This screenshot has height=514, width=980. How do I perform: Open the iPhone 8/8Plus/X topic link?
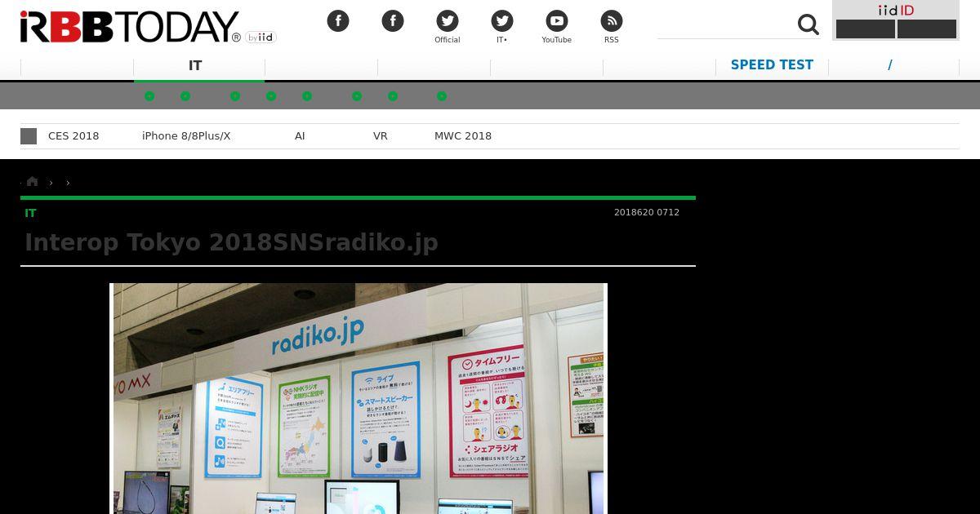coord(186,136)
